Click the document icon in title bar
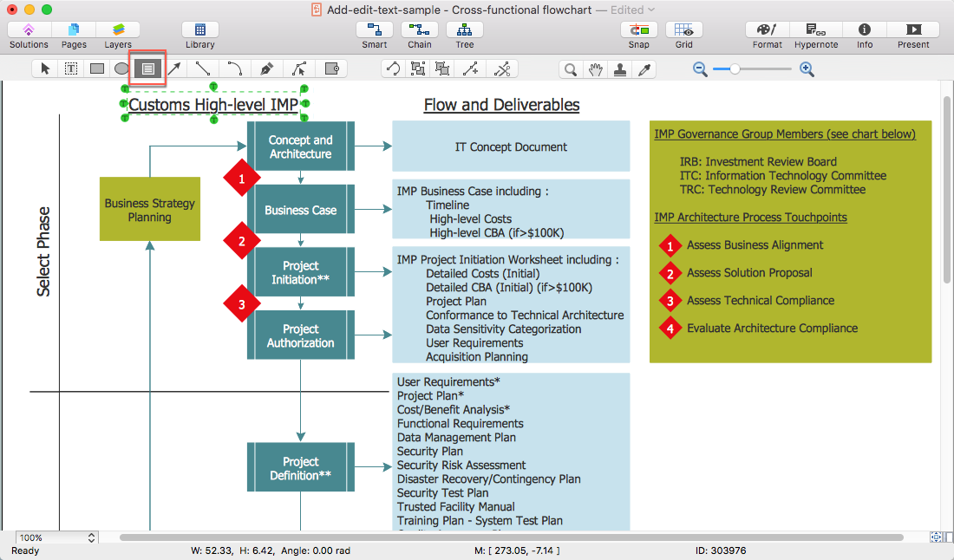The width and height of the screenshot is (954, 560). pyautogui.click(x=317, y=10)
